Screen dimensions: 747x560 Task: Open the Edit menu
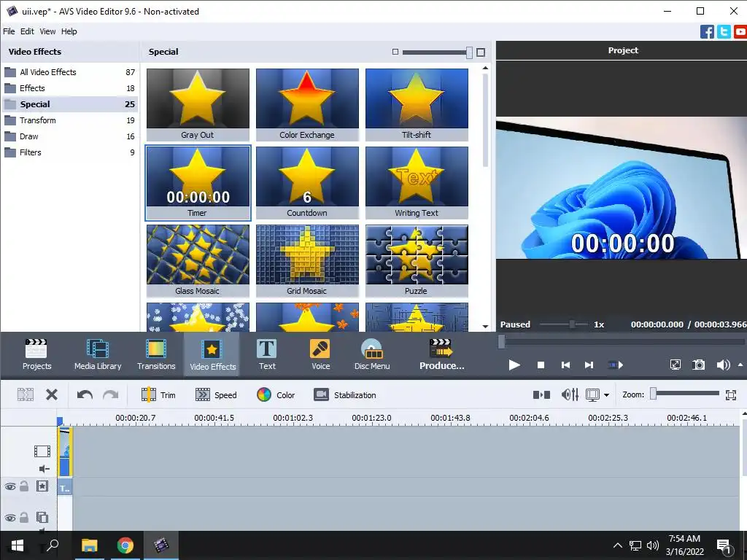coord(27,31)
